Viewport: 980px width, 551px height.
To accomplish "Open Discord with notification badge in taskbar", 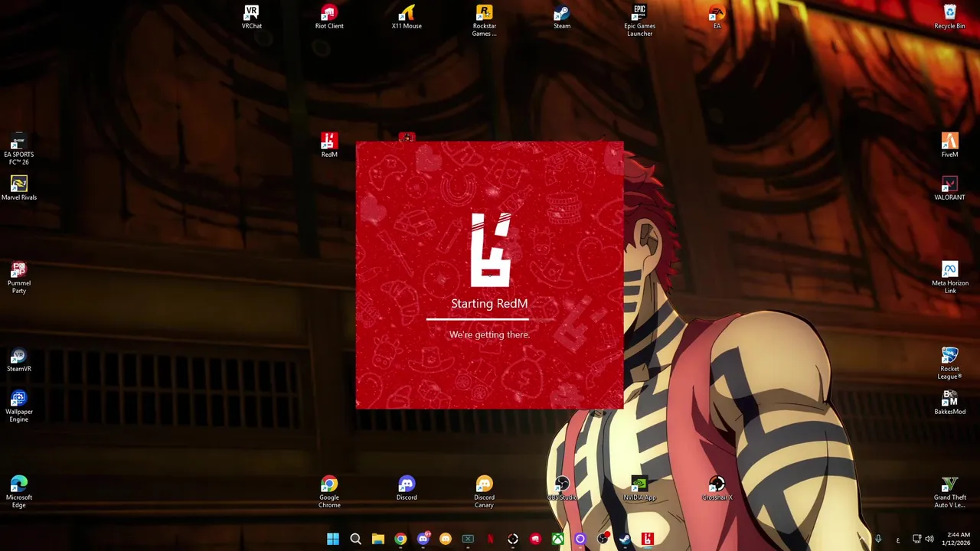I will point(423,539).
